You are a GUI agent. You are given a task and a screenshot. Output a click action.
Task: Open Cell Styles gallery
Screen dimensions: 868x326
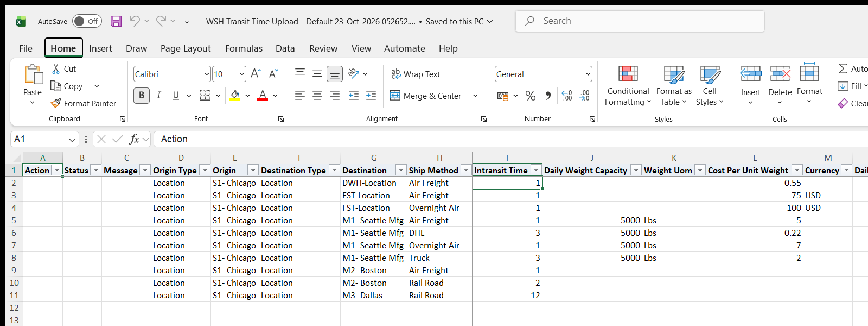coord(710,86)
